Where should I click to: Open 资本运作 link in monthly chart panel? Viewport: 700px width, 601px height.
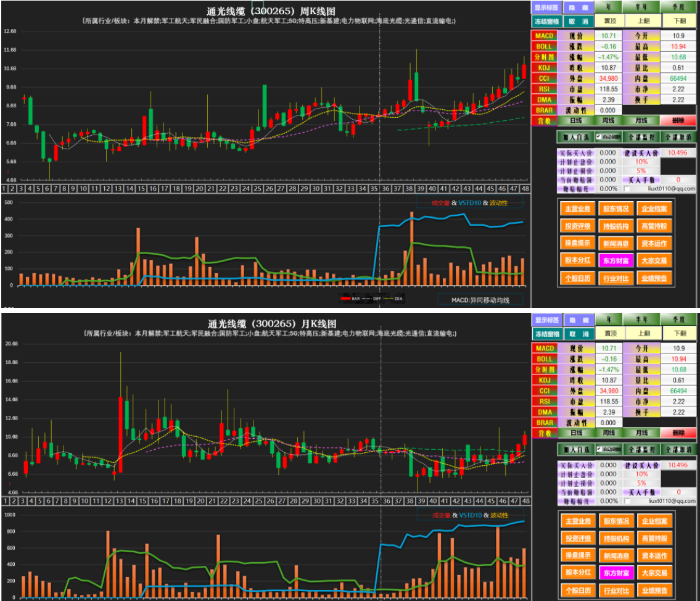[x=654, y=556]
